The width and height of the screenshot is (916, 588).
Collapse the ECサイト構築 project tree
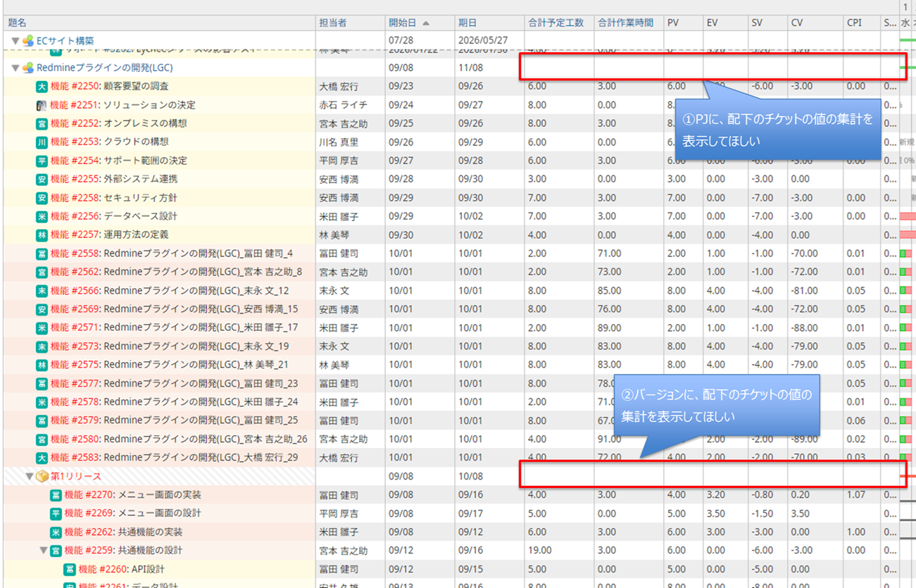(15, 41)
